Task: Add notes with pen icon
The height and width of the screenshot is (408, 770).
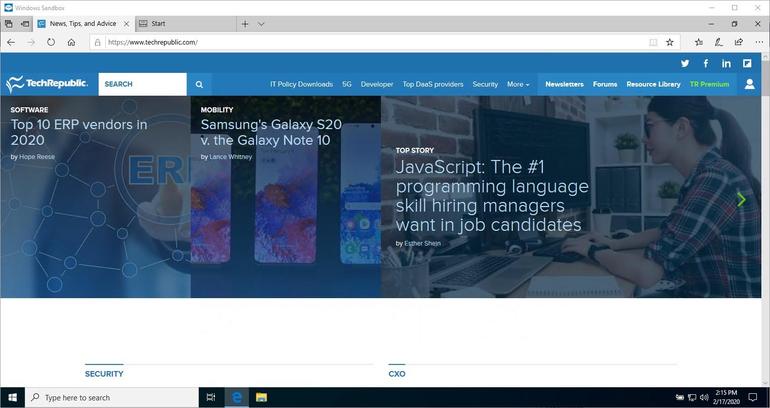Action: (719, 42)
